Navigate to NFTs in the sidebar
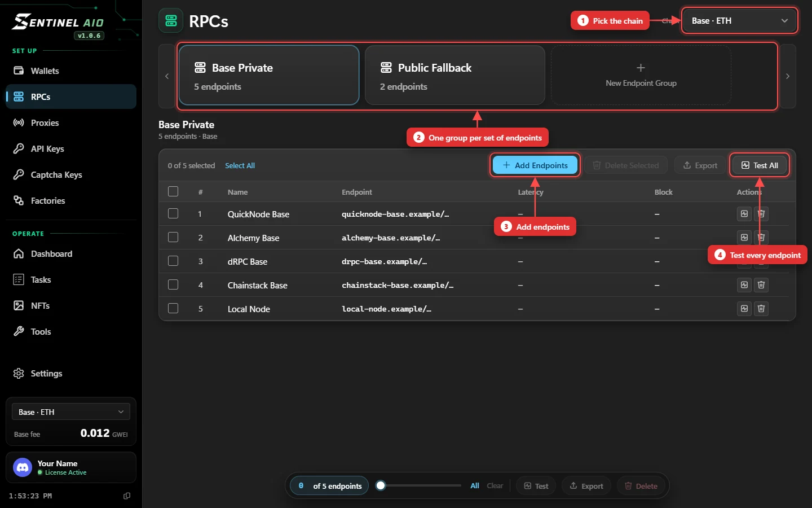The image size is (812, 508). pyautogui.click(x=71, y=305)
